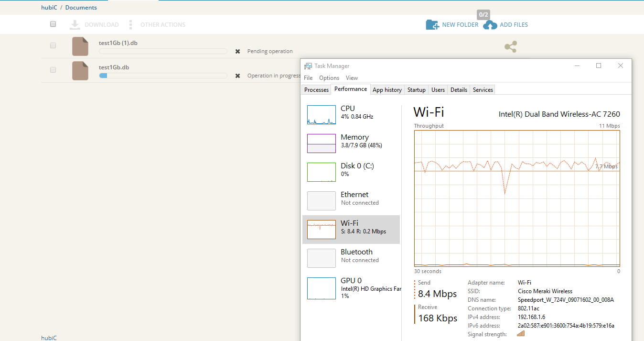Image resolution: width=644 pixels, height=341 pixels.
Task: Maximize the Task Manager window
Action: [x=599, y=66]
